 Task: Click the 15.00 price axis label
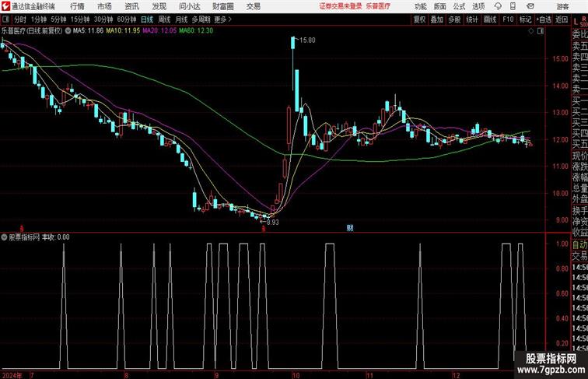tap(561, 58)
